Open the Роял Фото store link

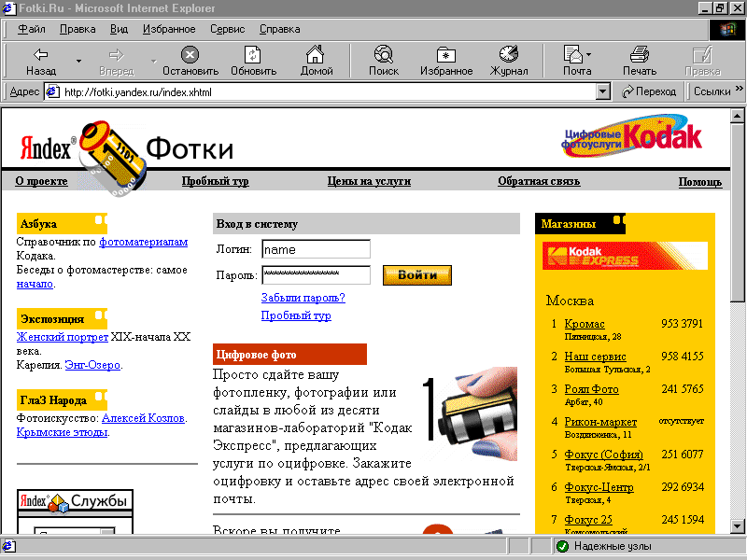[x=592, y=389]
